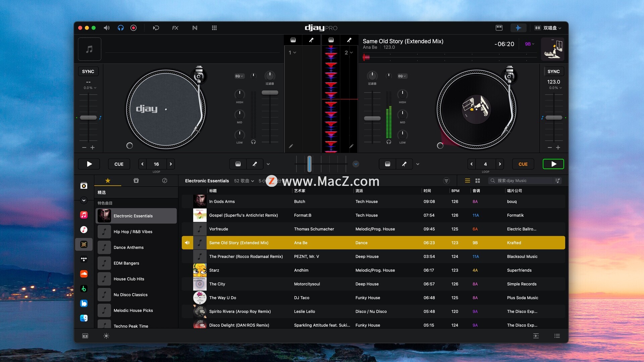Play the left deck
The image size is (644, 362).
coord(89,164)
